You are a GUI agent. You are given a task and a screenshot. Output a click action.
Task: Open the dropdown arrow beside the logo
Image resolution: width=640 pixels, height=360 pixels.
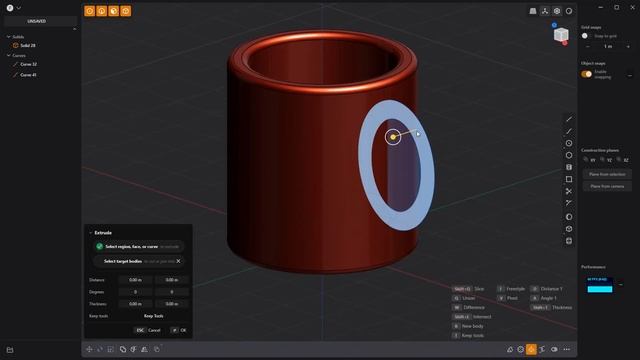[x=19, y=8]
